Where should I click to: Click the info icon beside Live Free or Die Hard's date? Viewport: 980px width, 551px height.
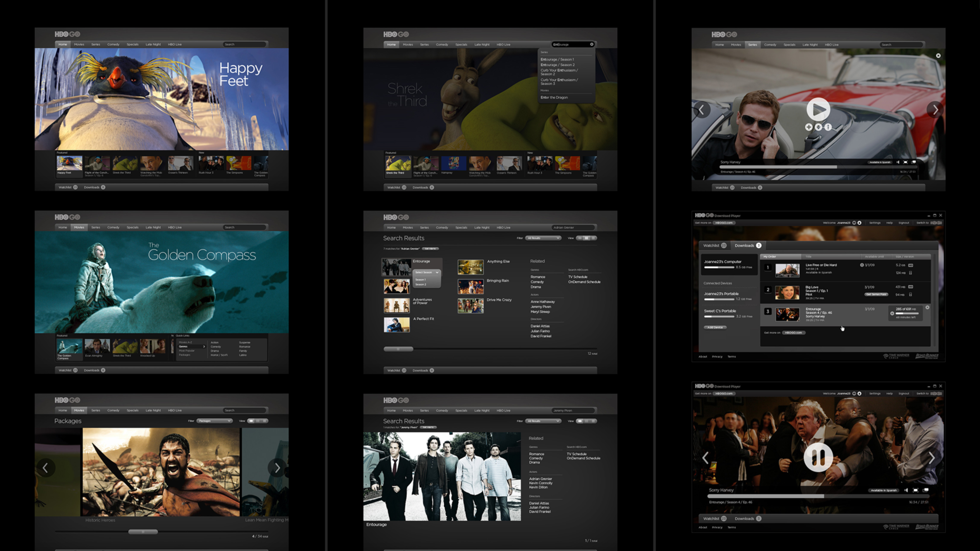coord(862,265)
